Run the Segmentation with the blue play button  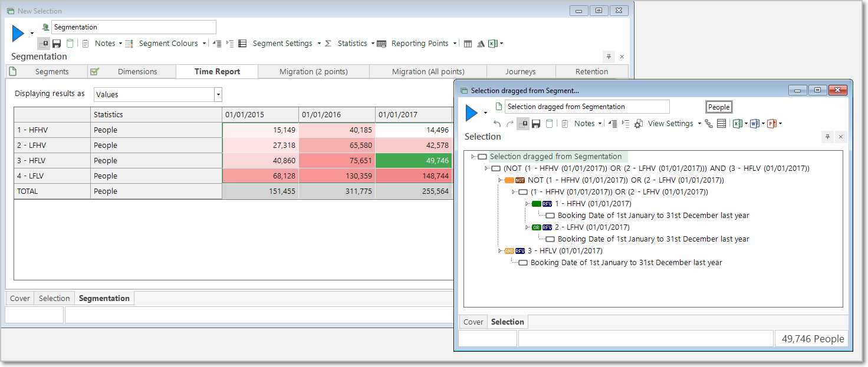pos(18,34)
